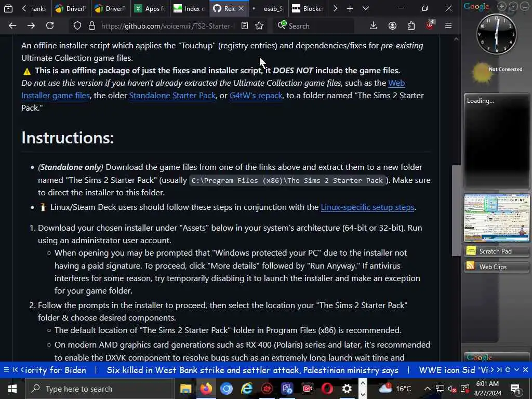Go to next headline in news ticker
This screenshot has height=399, width=532.
click(493, 370)
